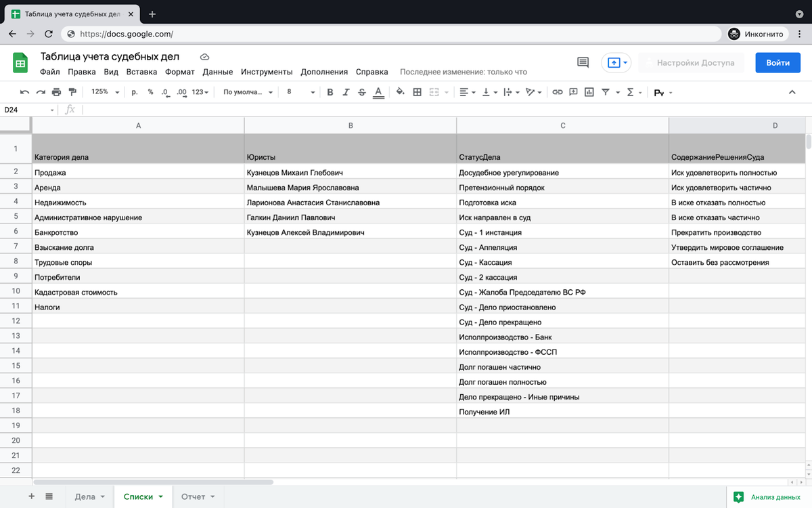Click the Войти sign-in button
The image size is (812, 508).
777,63
